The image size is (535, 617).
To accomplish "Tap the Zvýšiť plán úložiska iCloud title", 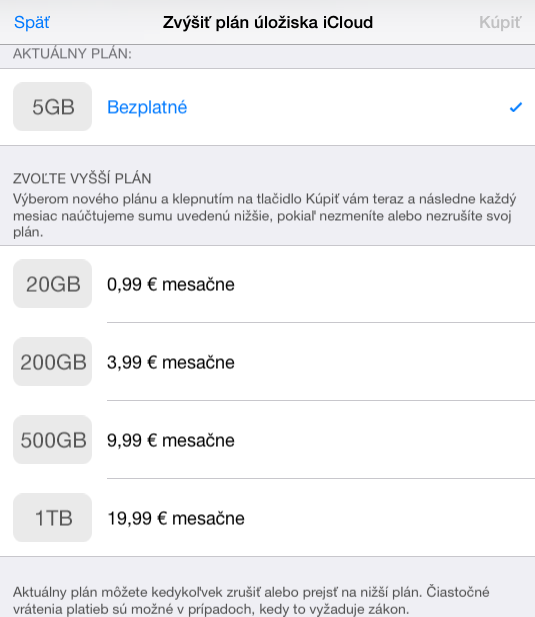I will 268,22.
